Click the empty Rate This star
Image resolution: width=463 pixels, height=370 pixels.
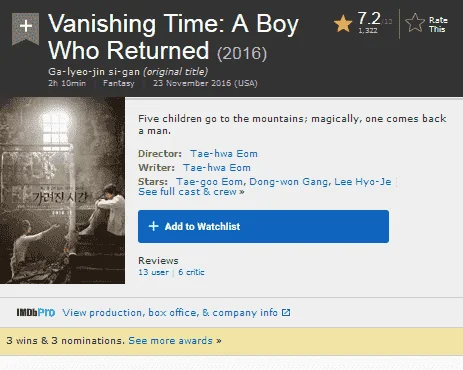tap(415, 23)
